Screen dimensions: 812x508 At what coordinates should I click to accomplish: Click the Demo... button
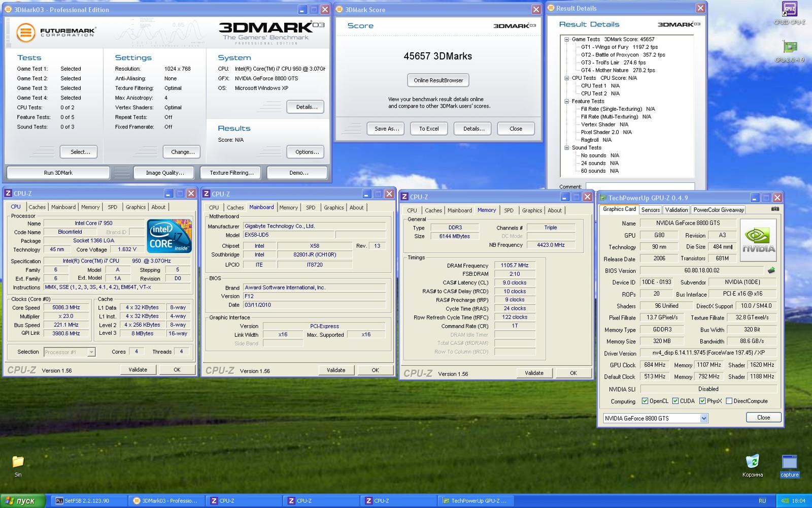[x=298, y=173]
